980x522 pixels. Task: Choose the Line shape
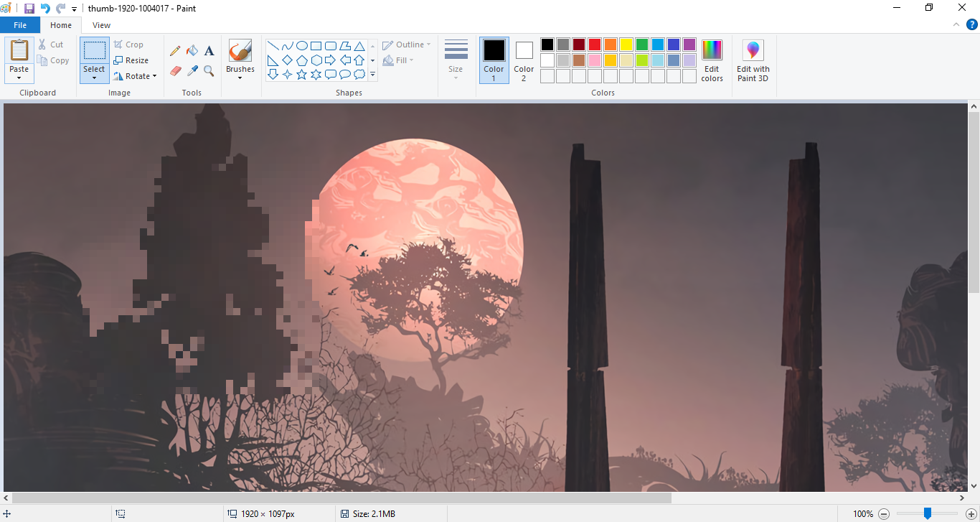(273, 46)
